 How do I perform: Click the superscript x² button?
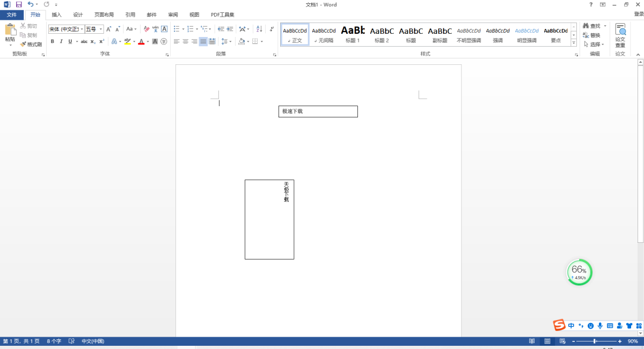(101, 41)
